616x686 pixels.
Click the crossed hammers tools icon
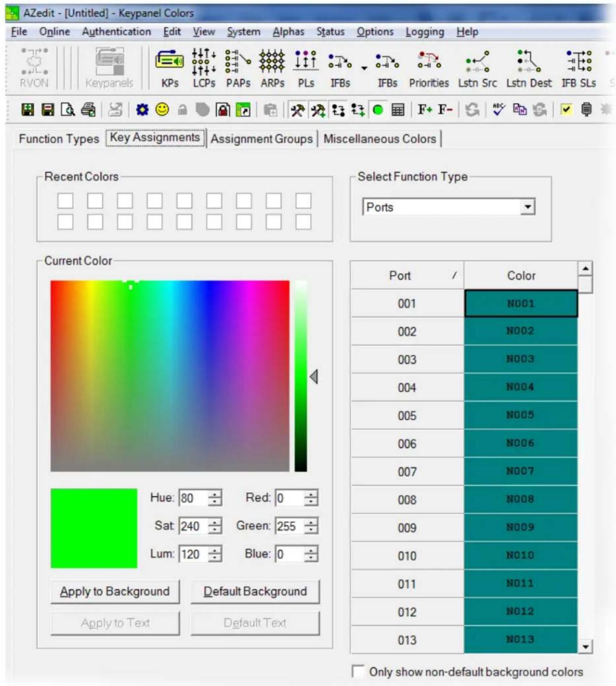(297, 110)
